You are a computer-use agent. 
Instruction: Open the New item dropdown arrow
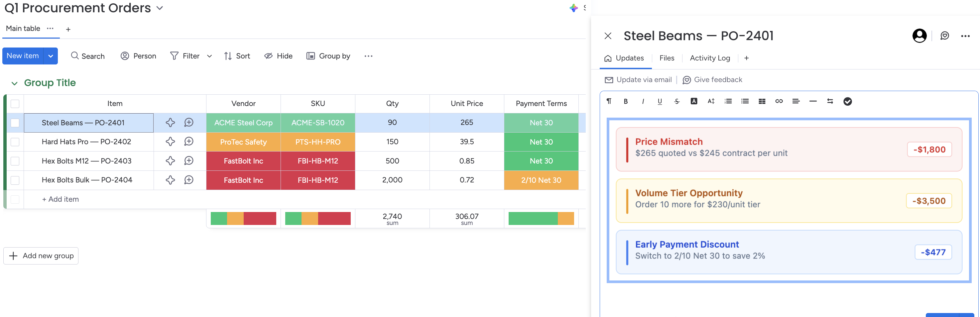tap(51, 56)
